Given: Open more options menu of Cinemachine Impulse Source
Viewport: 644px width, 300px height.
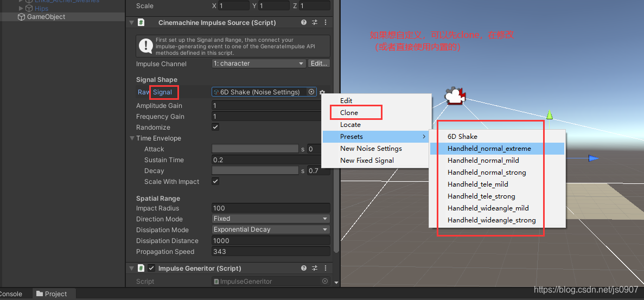Looking at the screenshot, I should point(326,23).
